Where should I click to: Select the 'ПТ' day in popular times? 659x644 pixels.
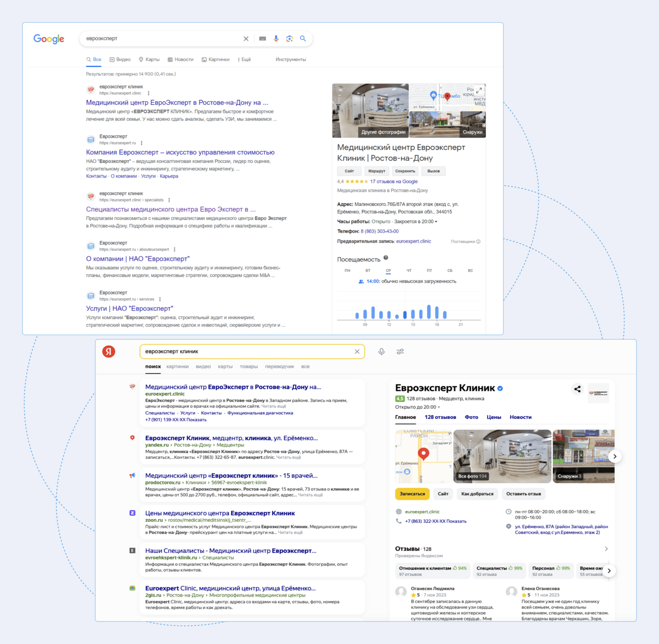pyautogui.click(x=429, y=271)
